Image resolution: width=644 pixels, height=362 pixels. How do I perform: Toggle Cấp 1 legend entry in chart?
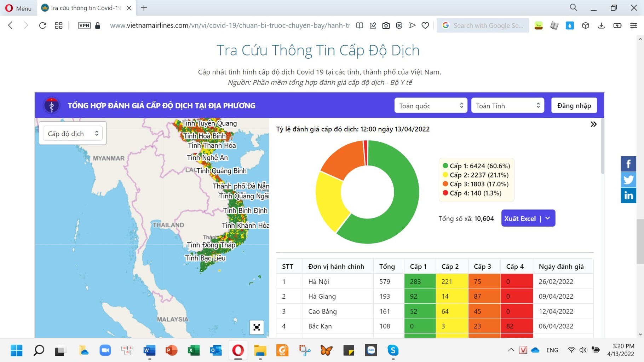476,166
